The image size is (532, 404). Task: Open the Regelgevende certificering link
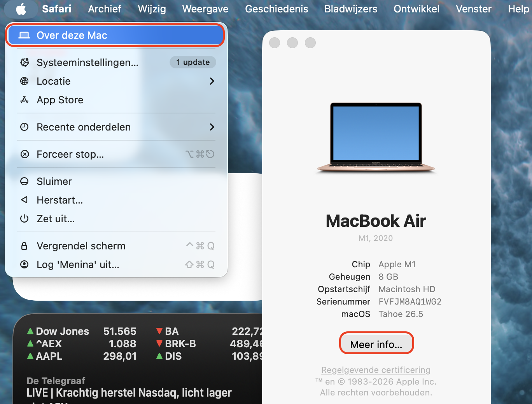click(376, 370)
